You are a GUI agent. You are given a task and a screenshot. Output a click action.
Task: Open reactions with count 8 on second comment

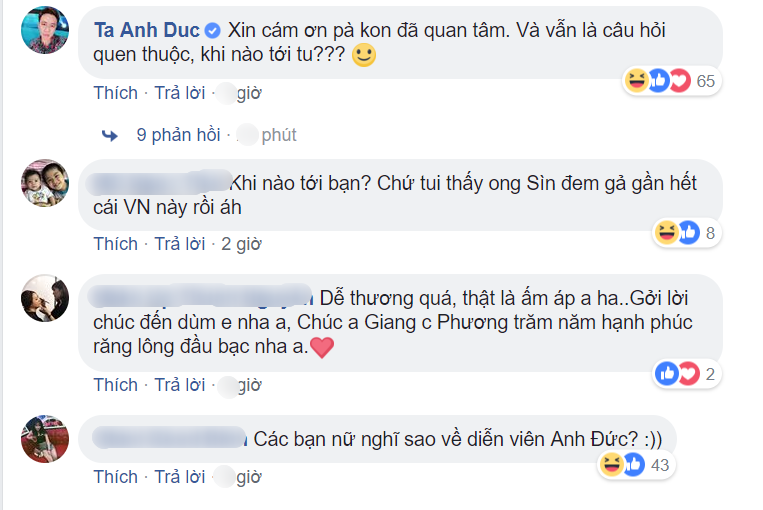(x=686, y=233)
